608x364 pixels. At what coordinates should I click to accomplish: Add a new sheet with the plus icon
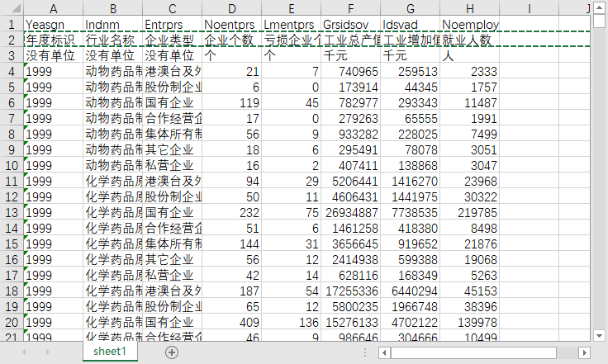(x=172, y=352)
